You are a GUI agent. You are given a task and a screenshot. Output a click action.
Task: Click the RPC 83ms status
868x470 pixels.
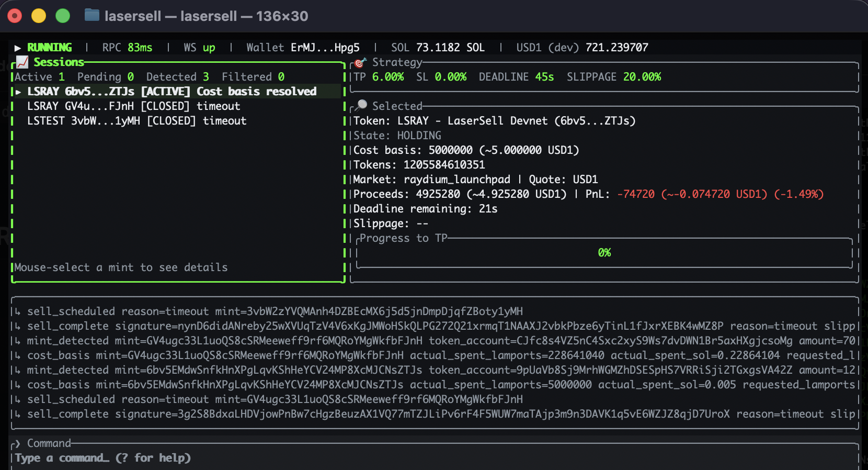click(x=127, y=48)
